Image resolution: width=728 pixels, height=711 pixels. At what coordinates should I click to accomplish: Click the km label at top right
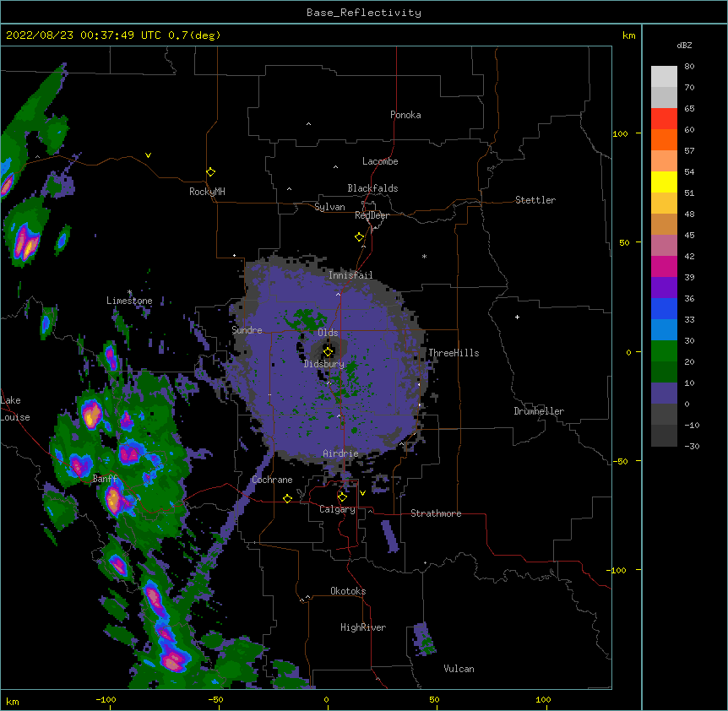(x=629, y=35)
